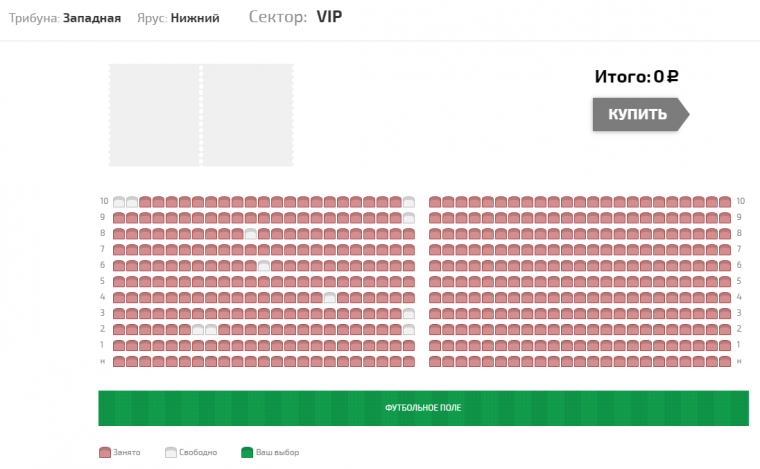
Task: Click the white Свободно legend swatch
Action: [x=171, y=452]
